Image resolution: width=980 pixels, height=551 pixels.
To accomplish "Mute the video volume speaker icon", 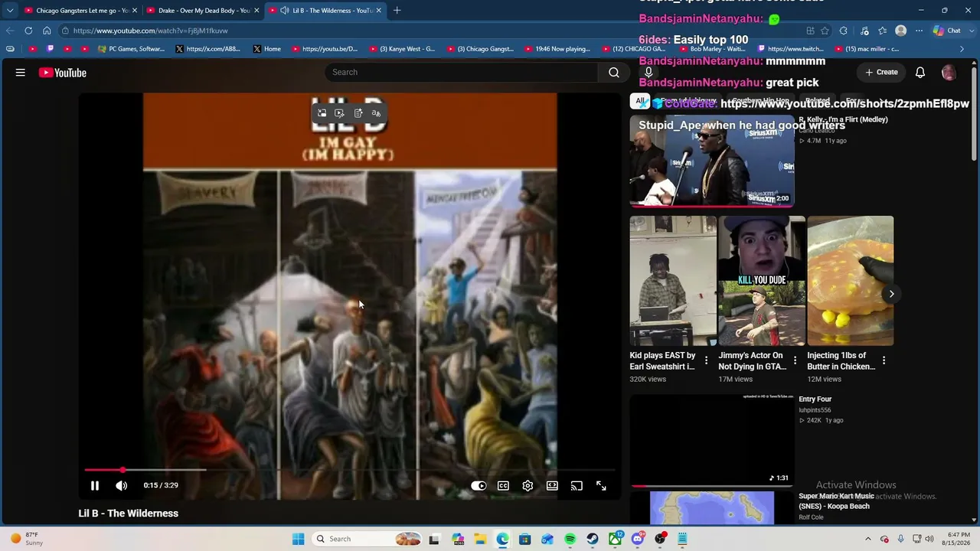I will click(x=122, y=485).
